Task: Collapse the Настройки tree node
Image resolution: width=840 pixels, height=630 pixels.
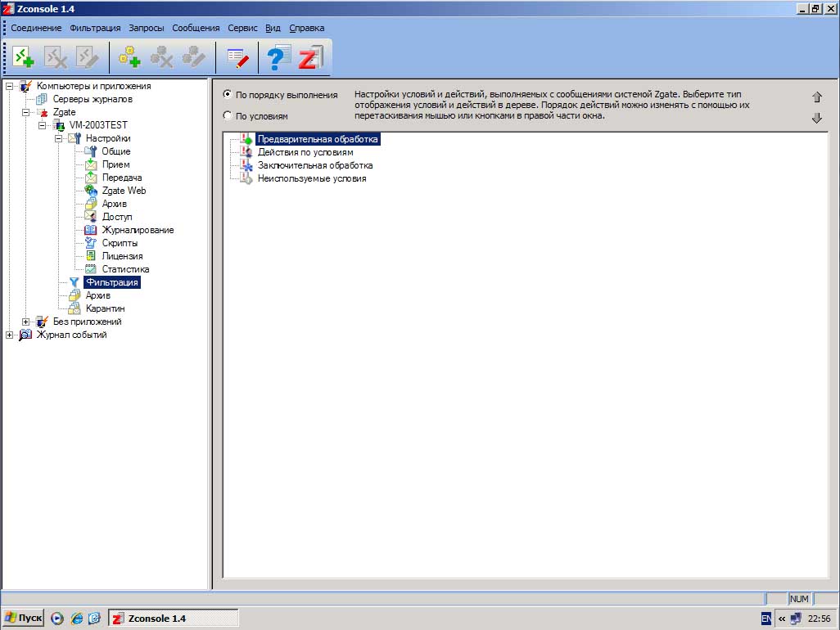Action: (x=58, y=138)
